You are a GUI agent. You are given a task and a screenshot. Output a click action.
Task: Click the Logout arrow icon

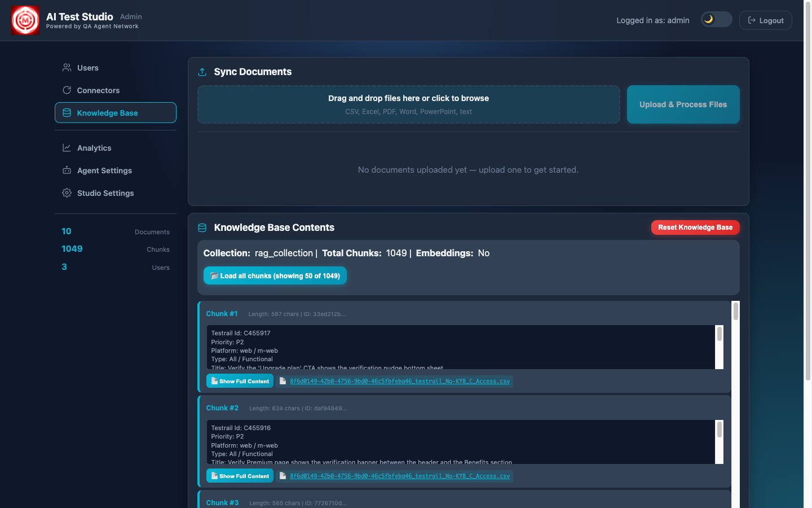pos(752,20)
